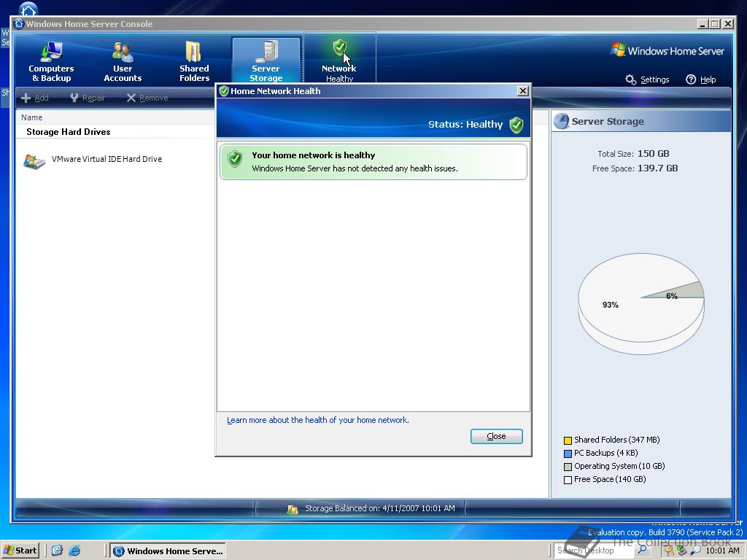This screenshot has width=747, height=560.
Task: Click the Operating System gray legend swatch
Action: tap(568, 467)
